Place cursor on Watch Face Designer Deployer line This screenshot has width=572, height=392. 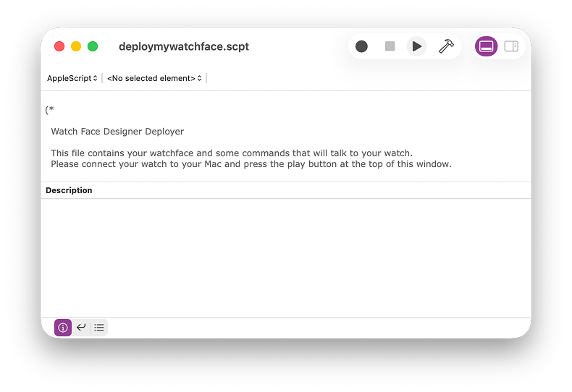117,132
